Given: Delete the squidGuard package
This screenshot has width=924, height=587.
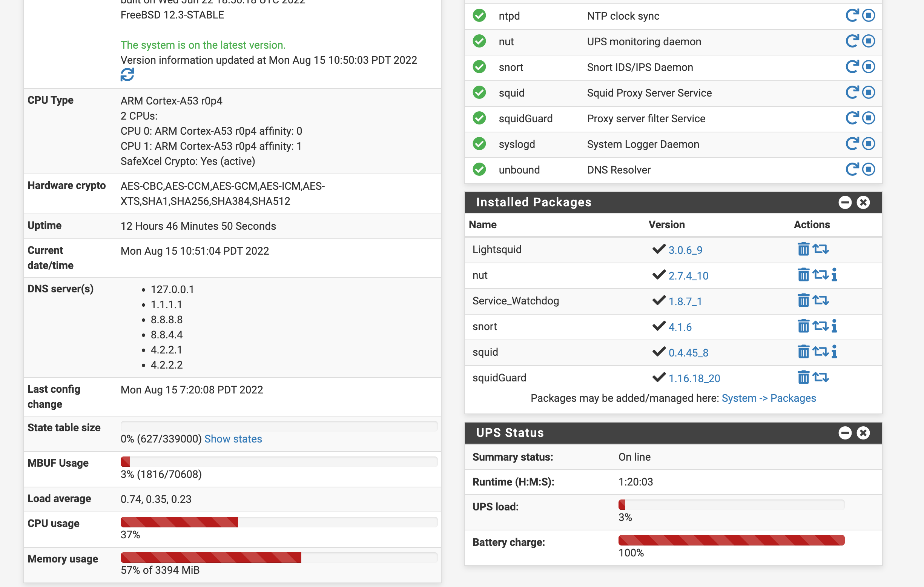Looking at the screenshot, I should pos(803,378).
